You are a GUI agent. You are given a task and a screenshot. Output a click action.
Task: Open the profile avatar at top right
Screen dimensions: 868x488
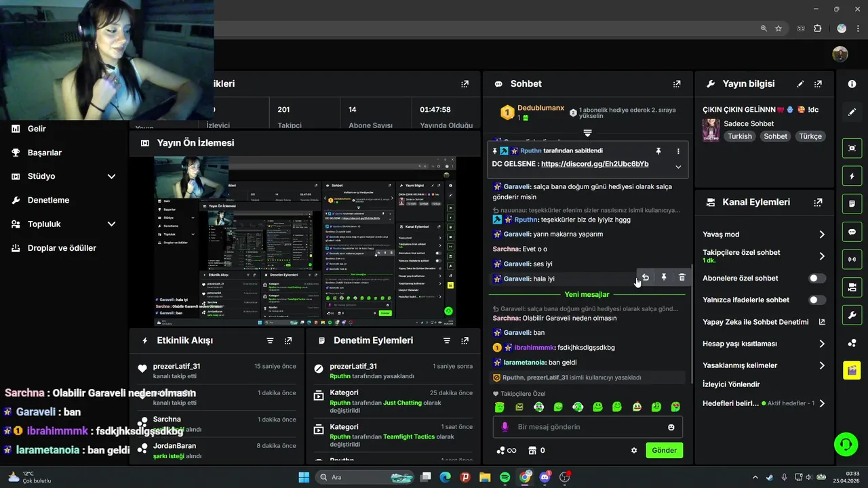coord(840,54)
